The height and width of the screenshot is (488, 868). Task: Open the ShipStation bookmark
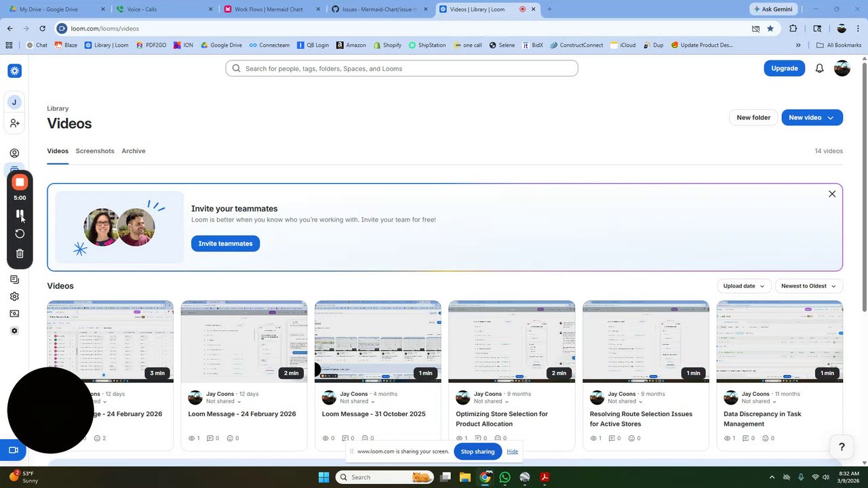coord(427,45)
